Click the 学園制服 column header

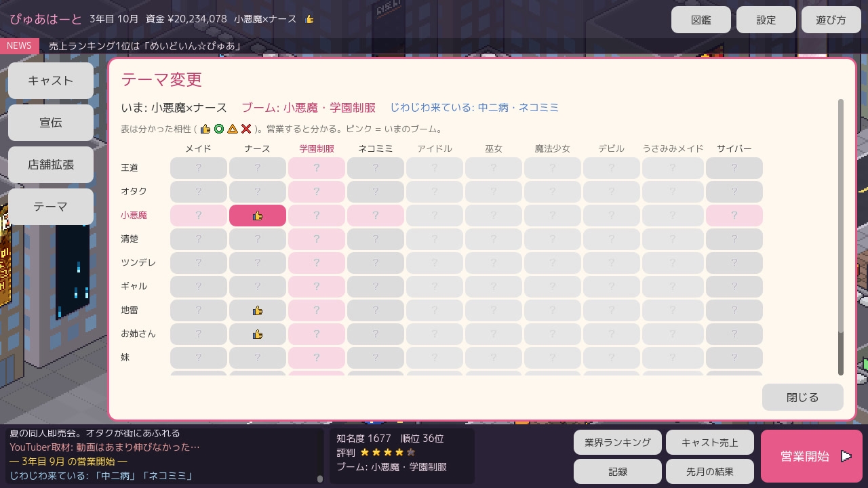click(317, 148)
